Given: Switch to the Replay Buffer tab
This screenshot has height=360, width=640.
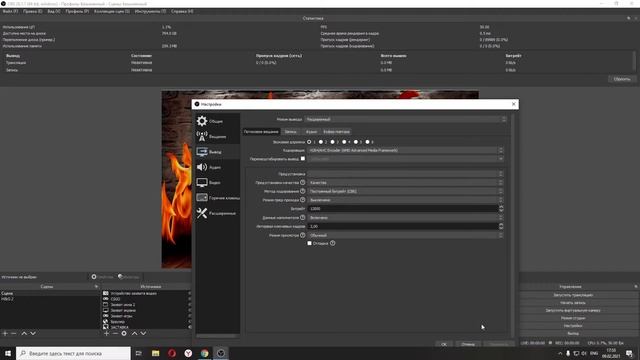Looking at the screenshot, I should (x=336, y=132).
